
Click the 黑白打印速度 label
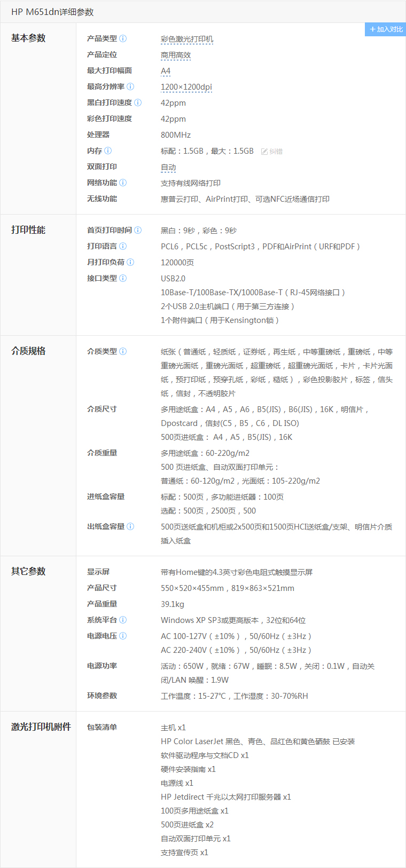[110, 102]
